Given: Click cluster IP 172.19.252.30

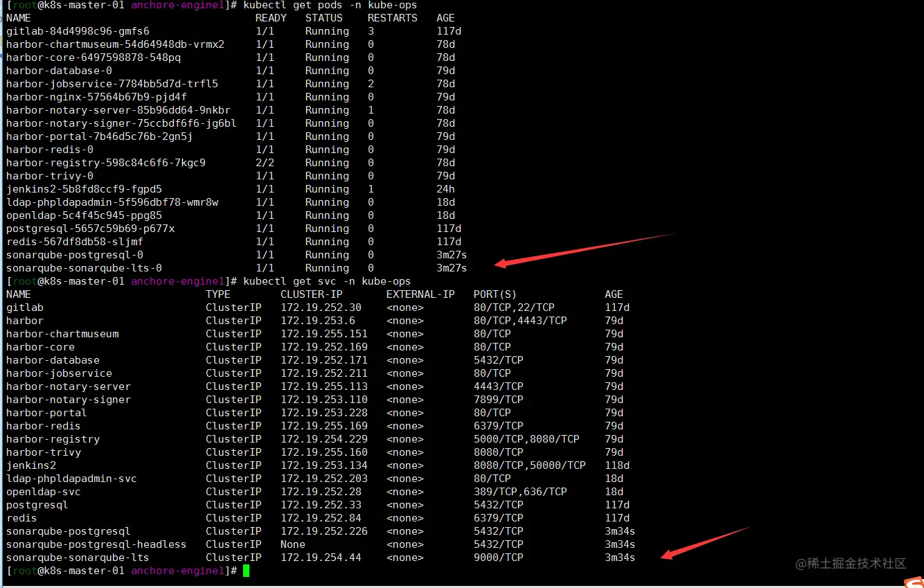Looking at the screenshot, I should pyautogui.click(x=321, y=308).
